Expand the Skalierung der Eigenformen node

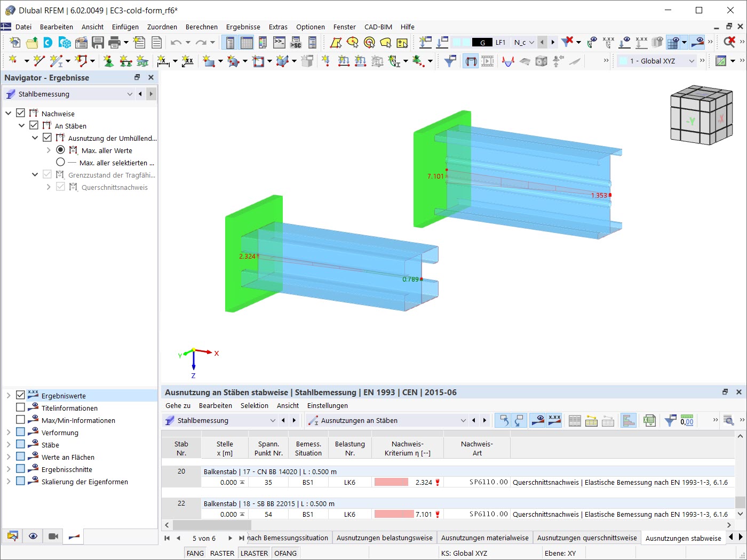[x=9, y=481]
